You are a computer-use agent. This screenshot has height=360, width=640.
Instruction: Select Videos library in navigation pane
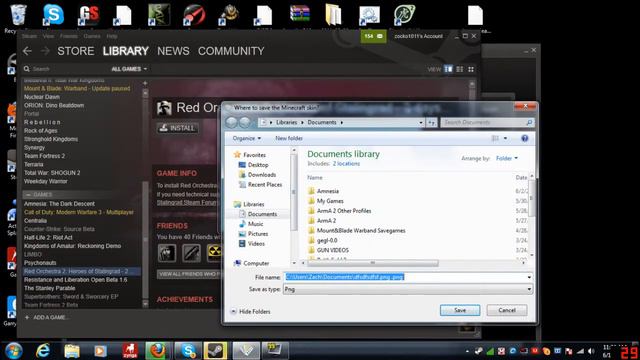pyautogui.click(x=252, y=244)
